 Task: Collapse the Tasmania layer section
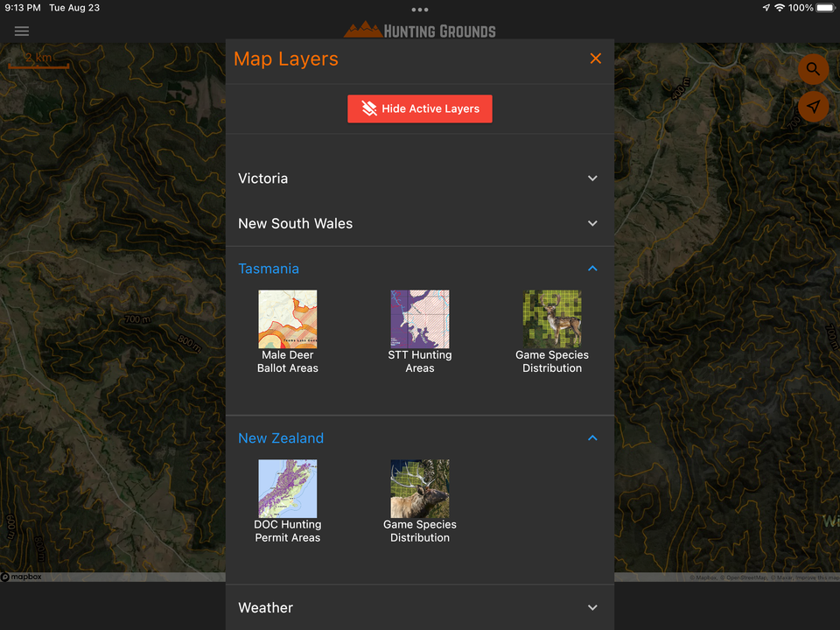pyautogui.click(x=592, y=269)
